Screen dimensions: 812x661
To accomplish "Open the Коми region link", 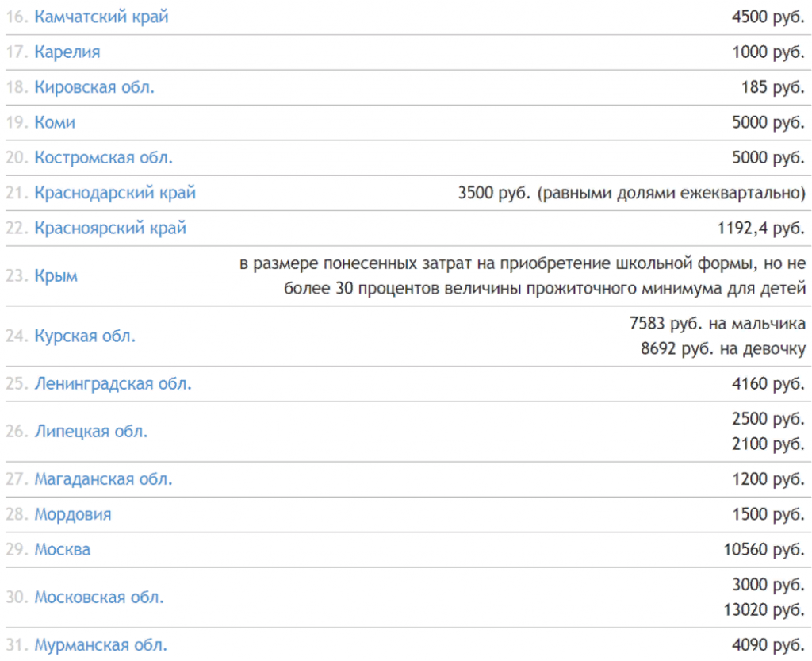I will coord(55,123).
